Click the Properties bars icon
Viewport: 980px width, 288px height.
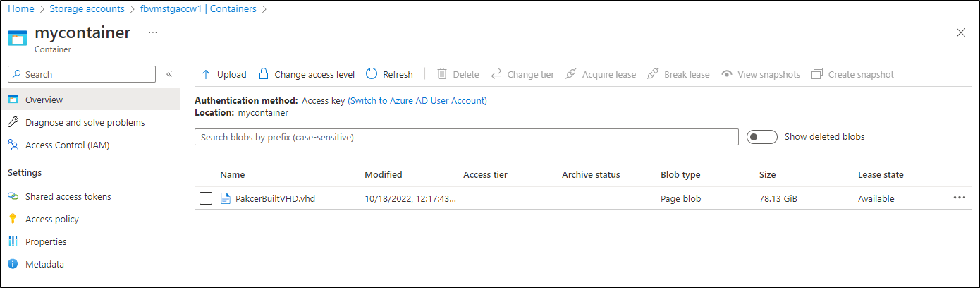[13, 241]
